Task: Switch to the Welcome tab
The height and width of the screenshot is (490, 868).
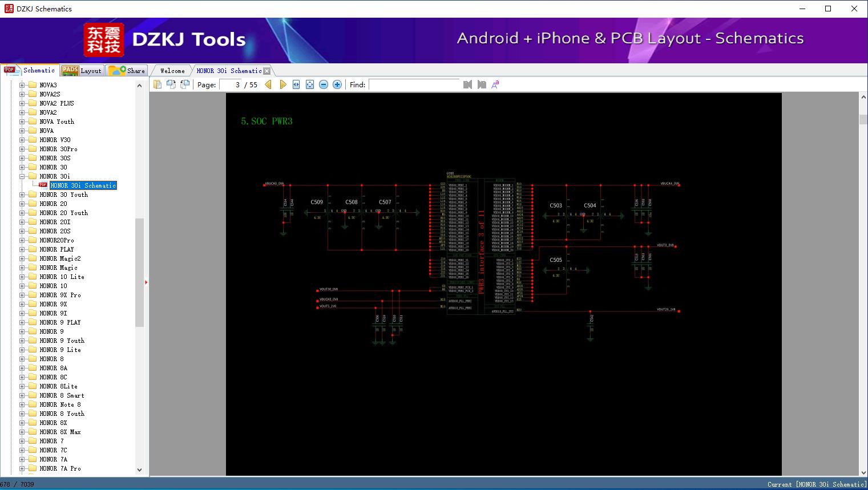Action: click(x=172, y=71)
